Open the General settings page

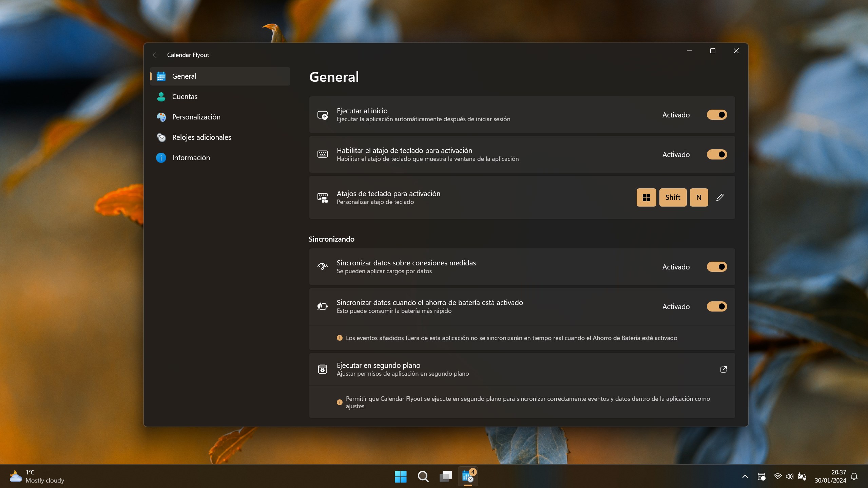click(220, 76)
